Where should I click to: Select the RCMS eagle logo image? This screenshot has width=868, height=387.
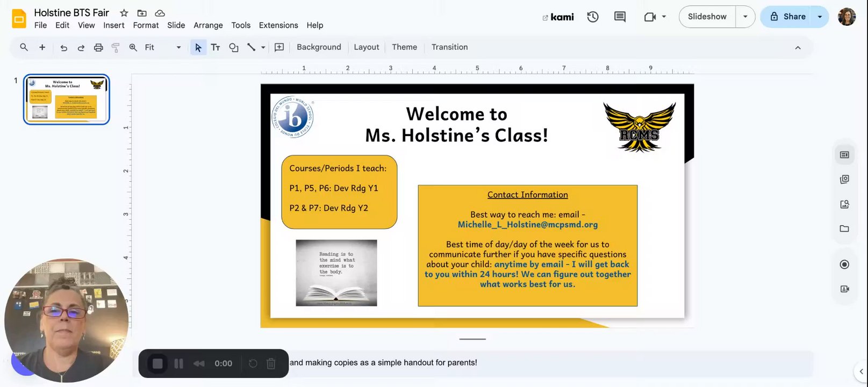click(640, 127)
